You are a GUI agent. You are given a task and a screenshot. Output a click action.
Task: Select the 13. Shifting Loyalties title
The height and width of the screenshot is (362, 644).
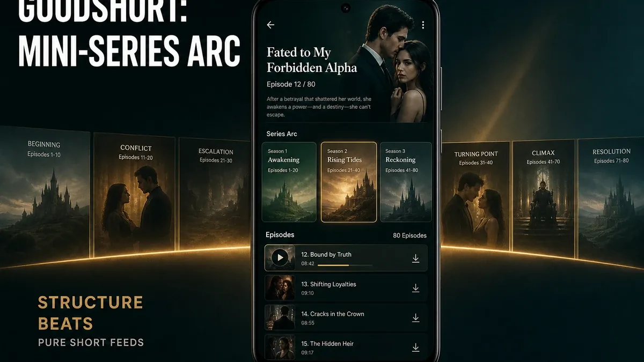(x=328, y=284)
